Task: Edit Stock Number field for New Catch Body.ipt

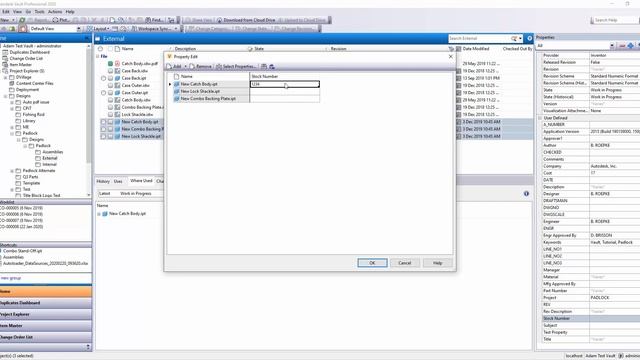Action: pos(284,84)
